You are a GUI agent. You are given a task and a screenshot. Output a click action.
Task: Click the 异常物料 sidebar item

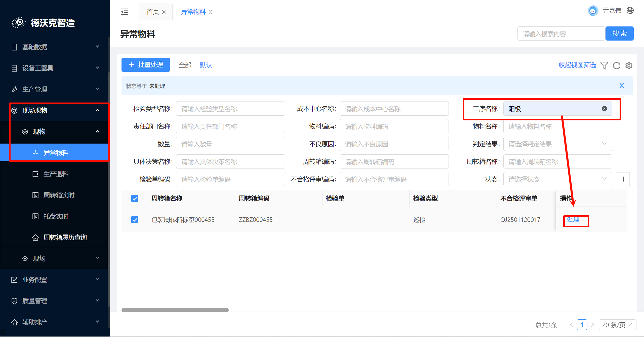coord(54,153)
